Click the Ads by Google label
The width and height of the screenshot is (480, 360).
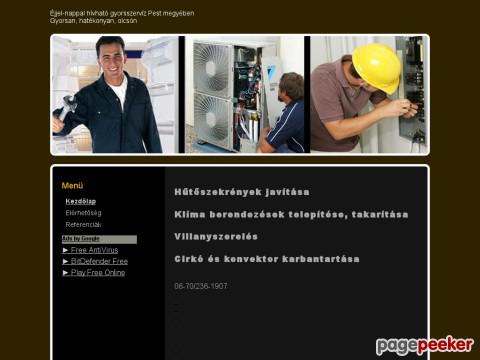click(81, 239)
